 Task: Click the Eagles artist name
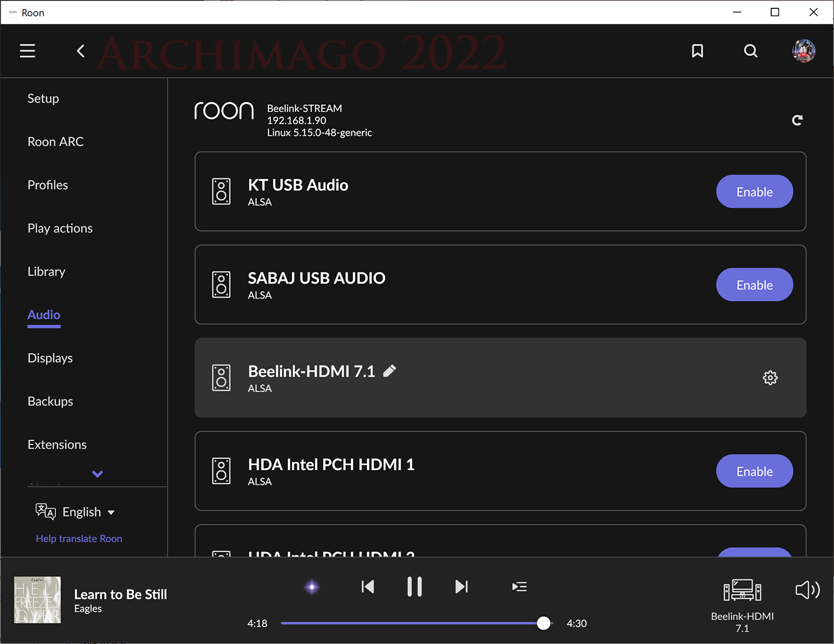pyautogui.click(x=88, y=608)
